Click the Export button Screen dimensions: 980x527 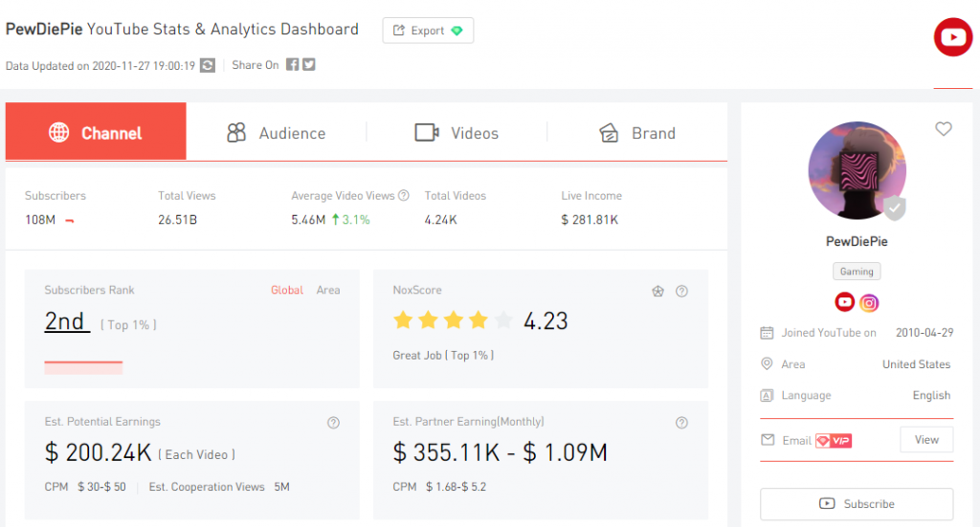(x=428, y=31)
